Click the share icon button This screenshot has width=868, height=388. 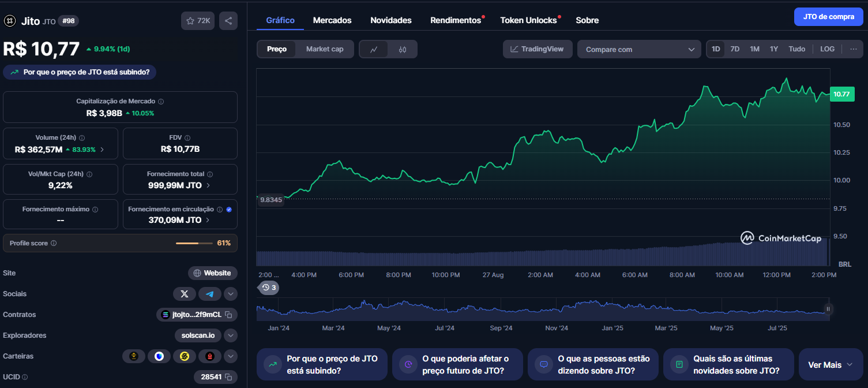point(228,21)
